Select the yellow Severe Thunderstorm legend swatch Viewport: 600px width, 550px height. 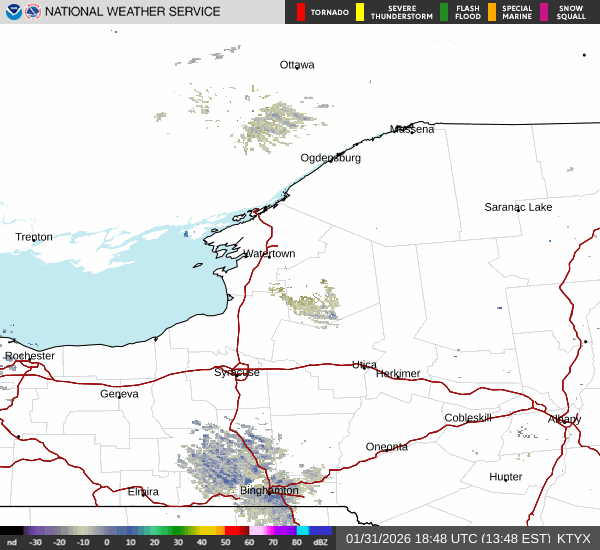coord(360,12)
